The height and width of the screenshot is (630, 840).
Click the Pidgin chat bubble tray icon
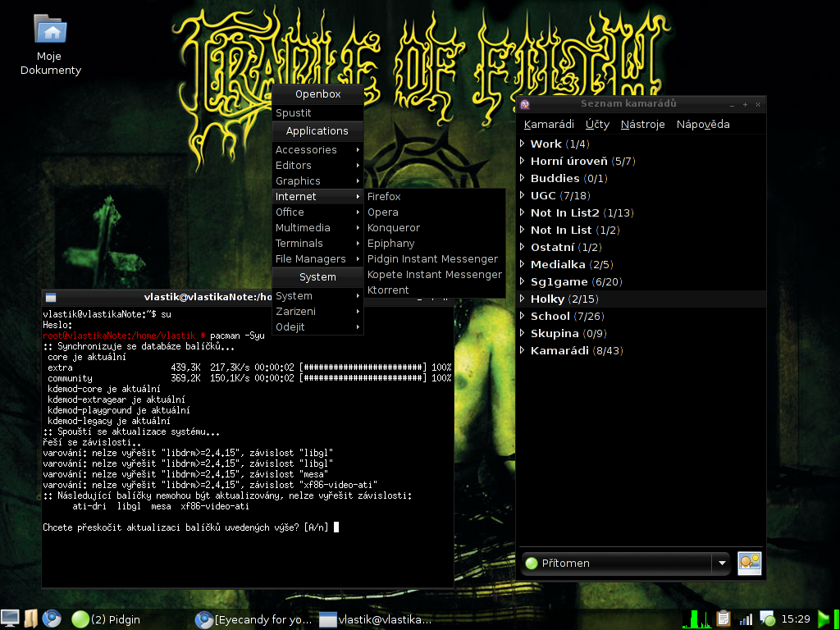point(767,619)
